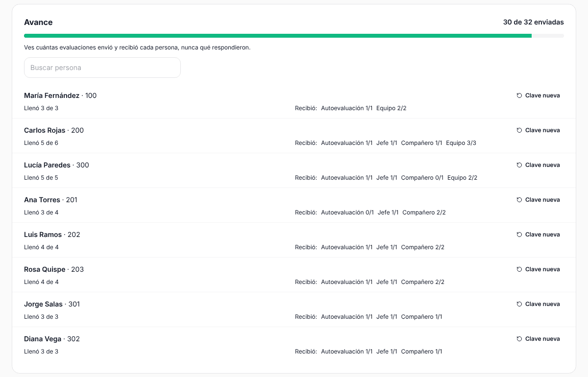
Task: Click "Compañero 0/1" in Lucía Paredes row
Action: [422, 178]
